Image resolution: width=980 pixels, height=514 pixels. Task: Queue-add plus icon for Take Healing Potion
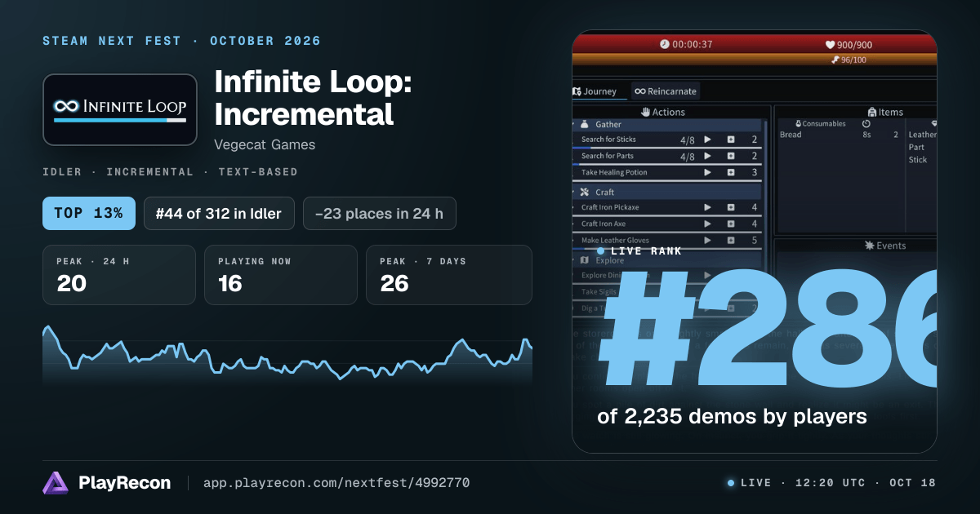point(731,172)
